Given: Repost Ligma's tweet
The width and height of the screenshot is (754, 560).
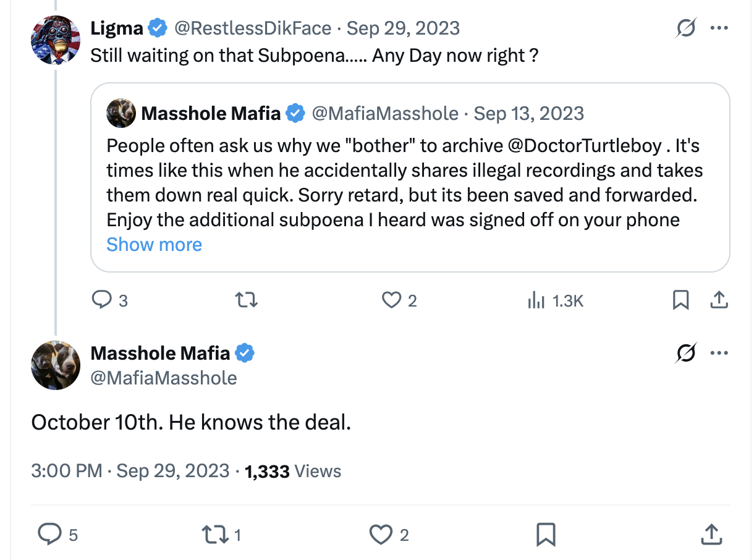Looking at the screenshot, I should tap(247, 300).
